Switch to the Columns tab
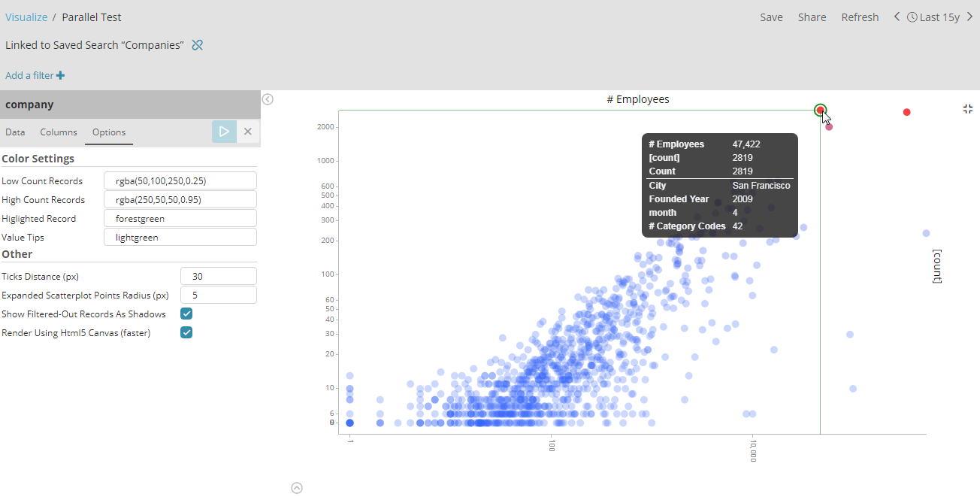980x497 pixels. click(x=58, y=131)
